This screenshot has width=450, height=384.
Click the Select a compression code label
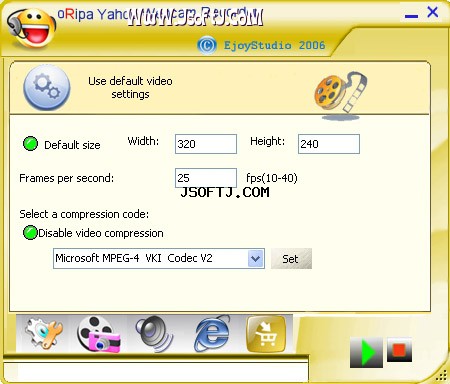pyautogui.click(x=84, y=214)
